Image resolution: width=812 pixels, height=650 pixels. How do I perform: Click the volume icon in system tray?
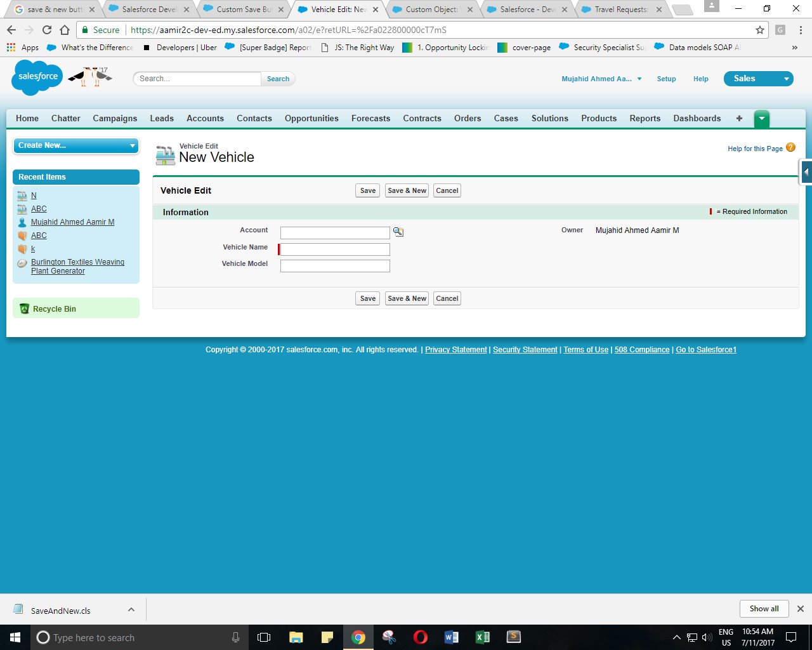[707, 637]
